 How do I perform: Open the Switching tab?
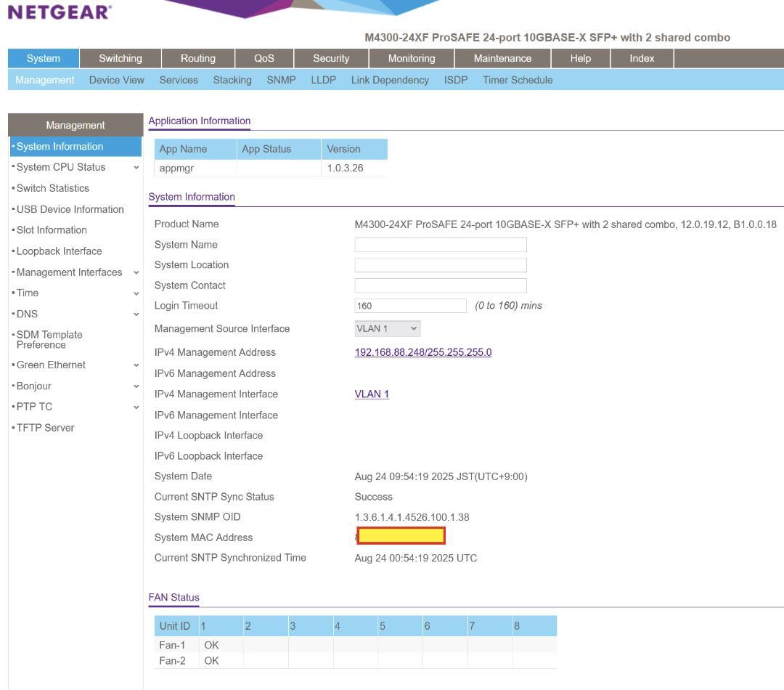(x=120, y=59)
